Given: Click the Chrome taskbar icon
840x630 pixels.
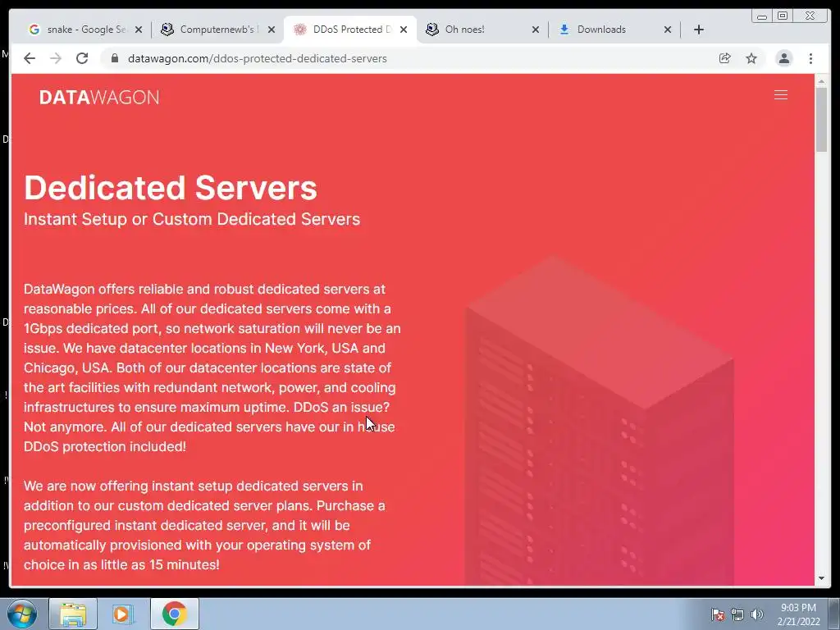Looking at the screenshot, I should (174, 614).
